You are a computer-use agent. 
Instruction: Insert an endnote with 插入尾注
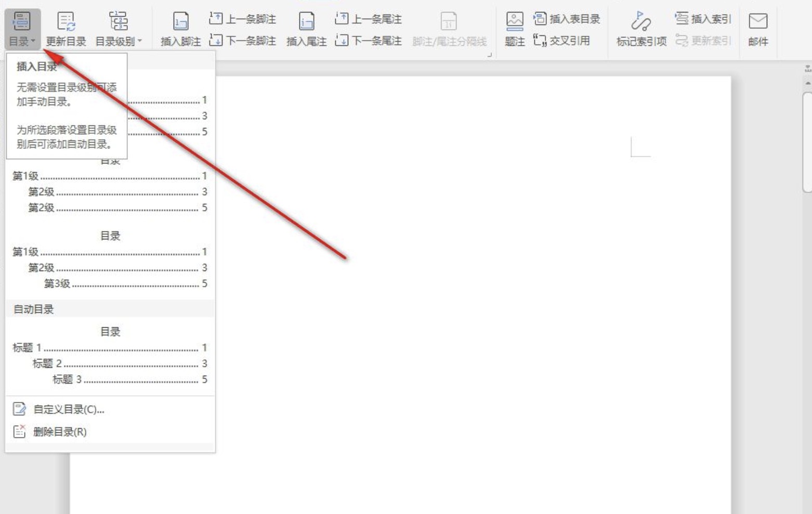point(306,29)
